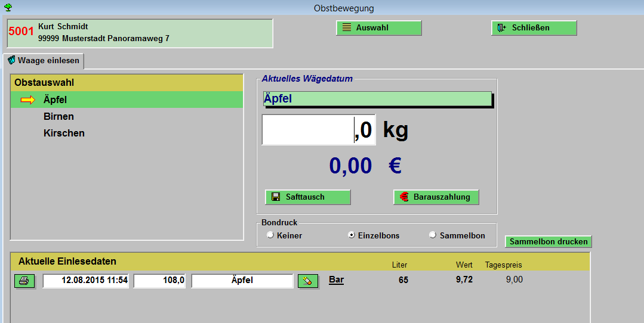
Task: Click the eraser icon beside the Äpfel entry
Action: (307, 281)
